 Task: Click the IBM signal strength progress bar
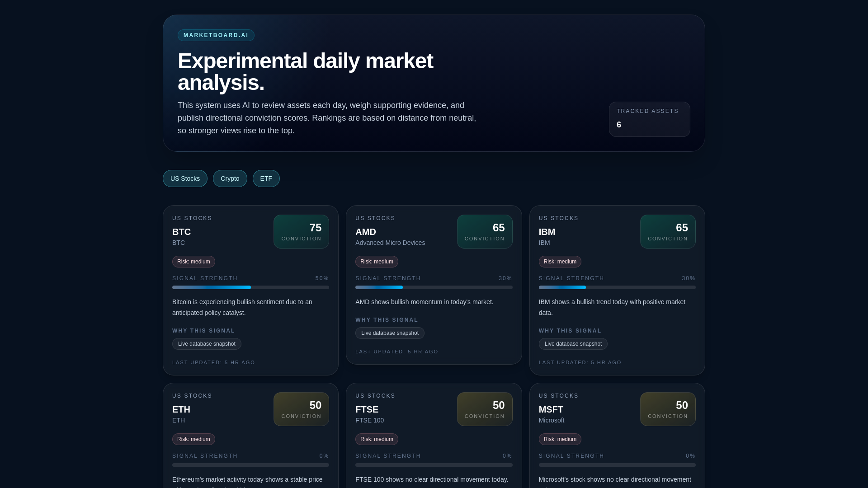pyautogui.click(x=617, y=287)
